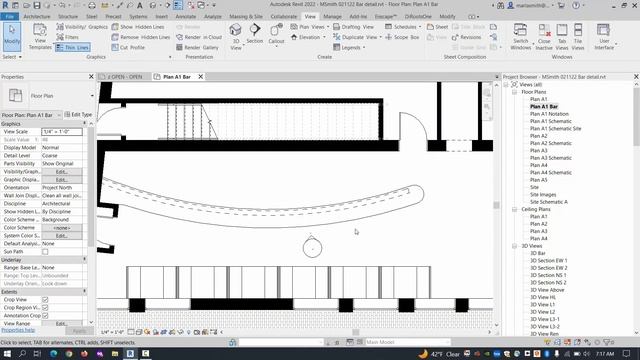Click System Color Schemes Edit button
640x360 pixels.
point(62,236)
